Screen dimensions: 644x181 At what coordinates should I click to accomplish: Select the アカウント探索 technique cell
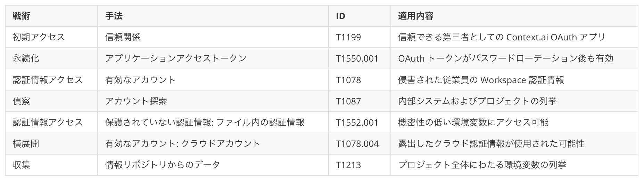tap(136, 101)
